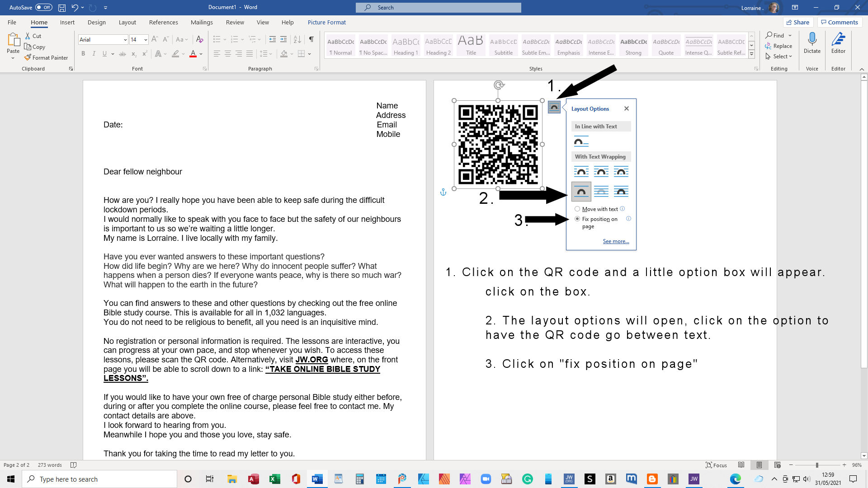868x488 pixels.
Task: Open the font size dropdown
Action: [145, 40]
